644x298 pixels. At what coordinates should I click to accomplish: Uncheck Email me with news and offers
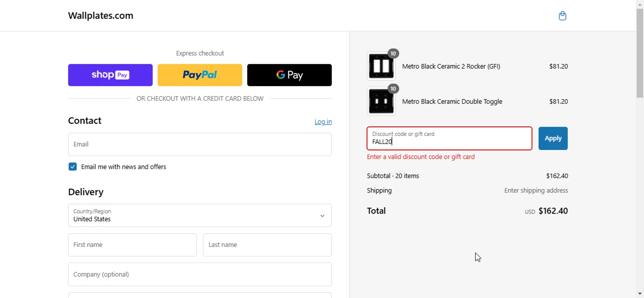(73, 167)
